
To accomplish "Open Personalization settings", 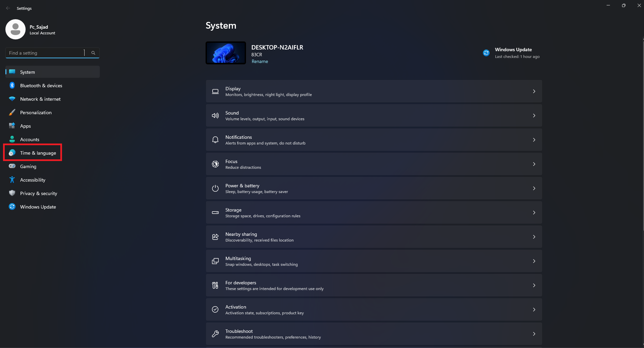I will click(x=53, y=113).
